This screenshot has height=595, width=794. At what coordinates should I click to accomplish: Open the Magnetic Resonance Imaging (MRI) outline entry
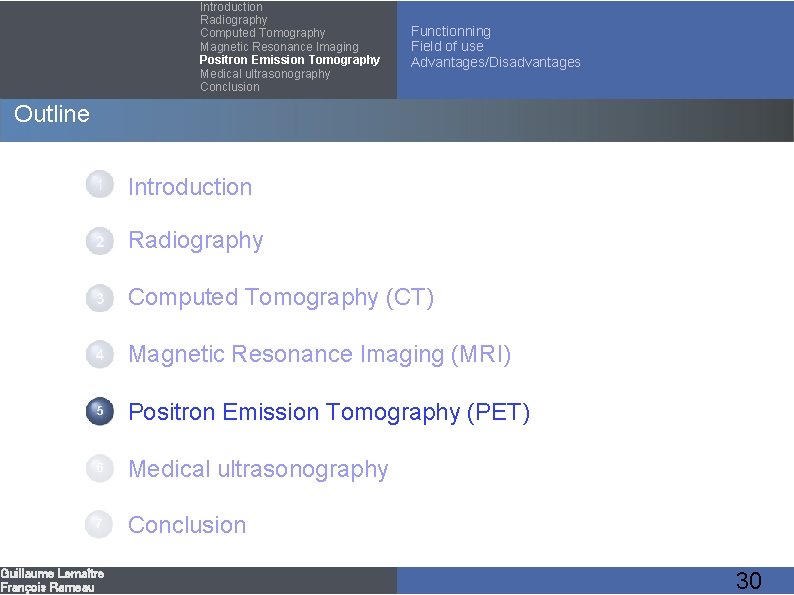click(319, 354)
